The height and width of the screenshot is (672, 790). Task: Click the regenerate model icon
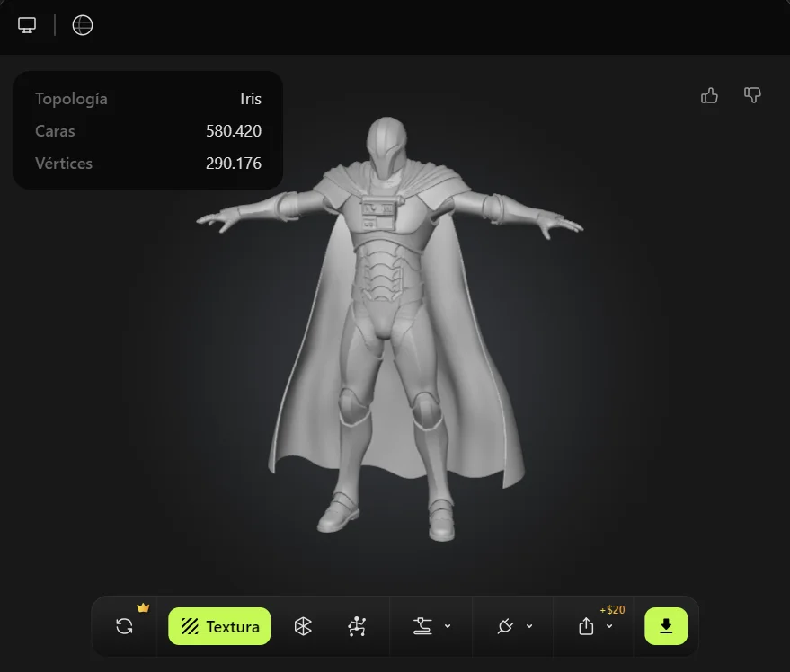click(x=125, y=626)
